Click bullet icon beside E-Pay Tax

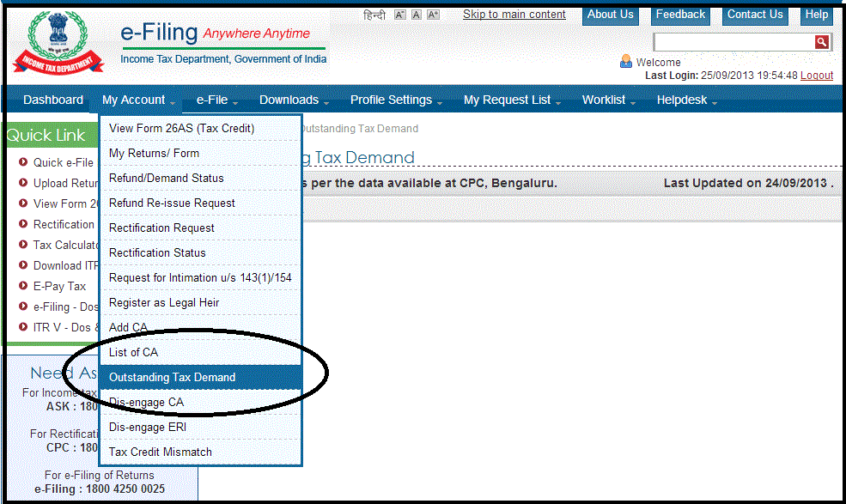[23, 285]
